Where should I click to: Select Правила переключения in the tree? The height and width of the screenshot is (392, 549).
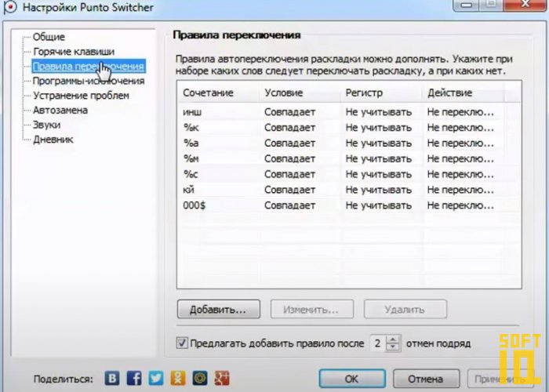tap(89, 66)
